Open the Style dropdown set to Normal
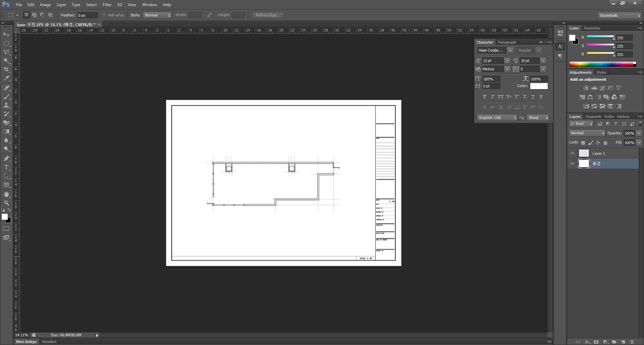Screen dimensions: 644x345 157,15
